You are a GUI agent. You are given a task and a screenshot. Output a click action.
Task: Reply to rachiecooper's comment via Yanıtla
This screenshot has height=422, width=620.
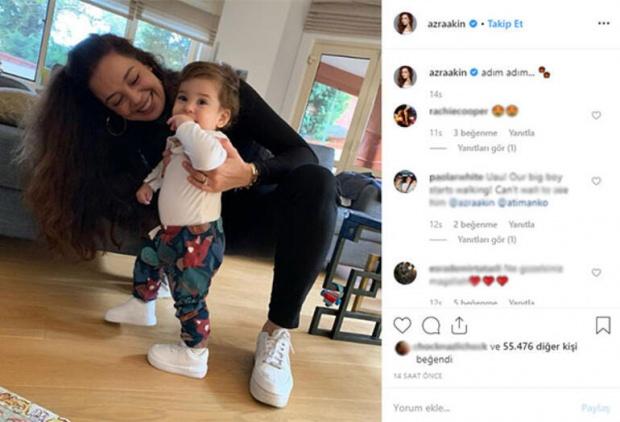click(521, 133)
